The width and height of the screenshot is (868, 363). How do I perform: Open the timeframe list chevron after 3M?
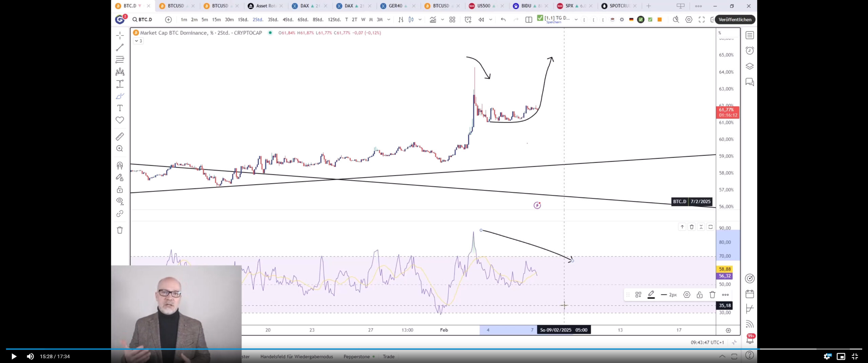pos(389,20)
